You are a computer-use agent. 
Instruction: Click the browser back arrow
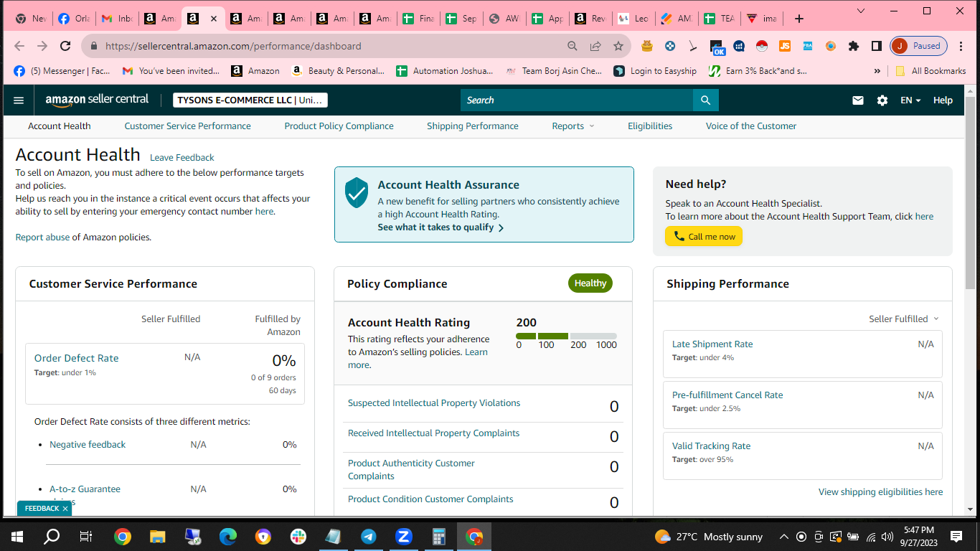[19, 46]
